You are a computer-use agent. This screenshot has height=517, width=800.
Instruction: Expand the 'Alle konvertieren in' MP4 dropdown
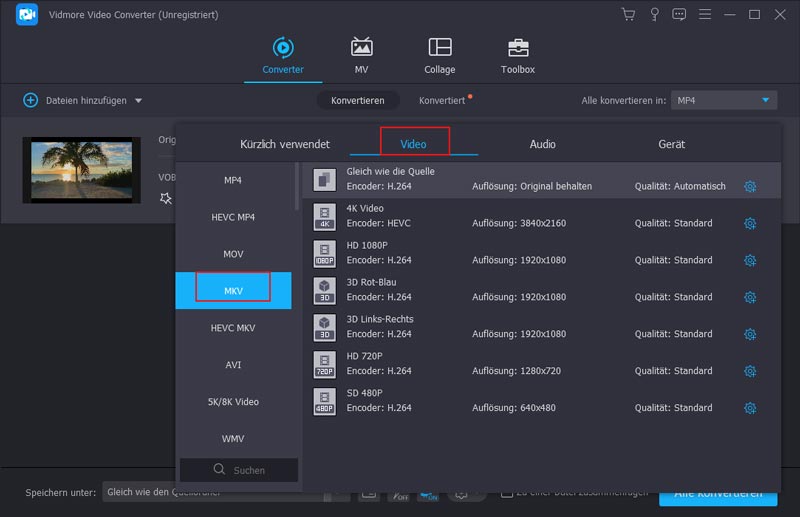[766, 100]
